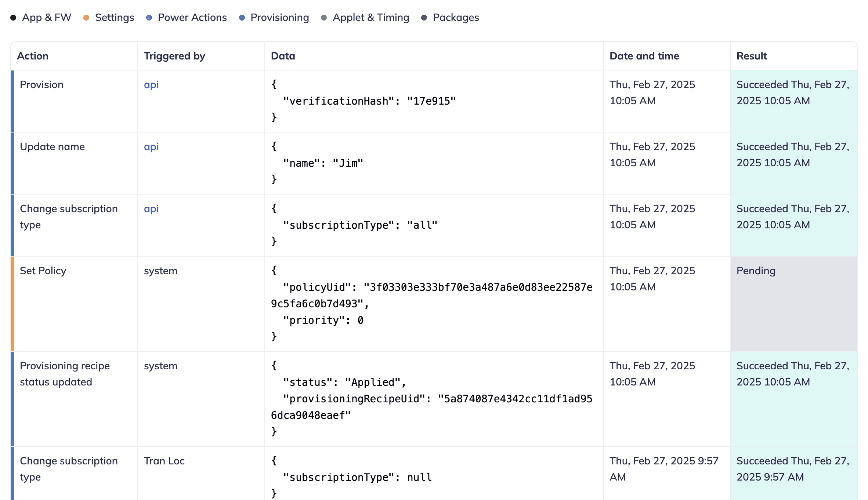Viewport: 868px width, 500px height.
Task: Open the api link in Change subscription type row
Action: (x=151, y=209)
